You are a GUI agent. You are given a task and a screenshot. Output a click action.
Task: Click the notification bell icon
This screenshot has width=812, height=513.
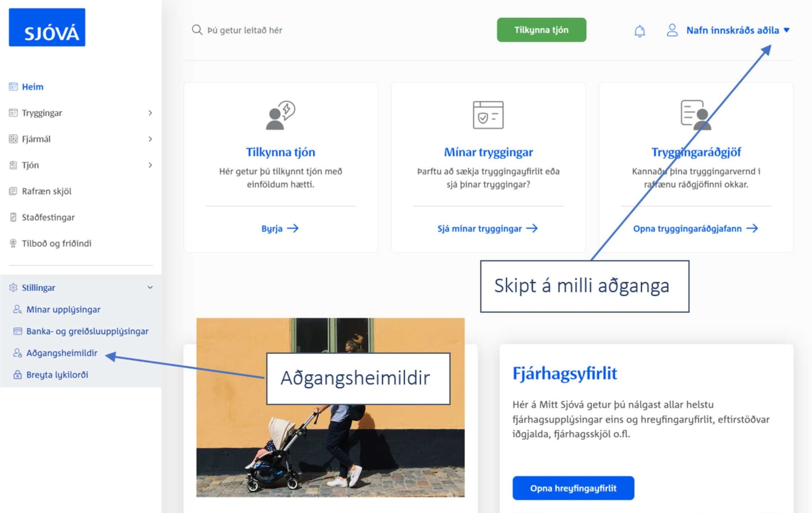pyautogui.click(x=640, y=31)
